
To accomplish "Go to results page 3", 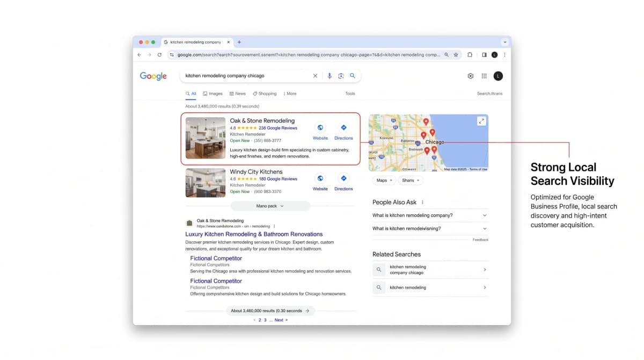I will (265, 320).
